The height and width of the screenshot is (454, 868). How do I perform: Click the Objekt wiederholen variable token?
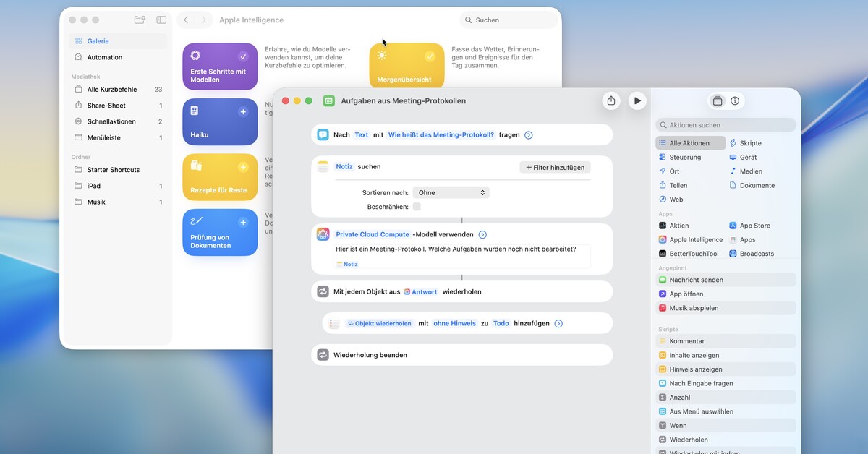[380, 324]
